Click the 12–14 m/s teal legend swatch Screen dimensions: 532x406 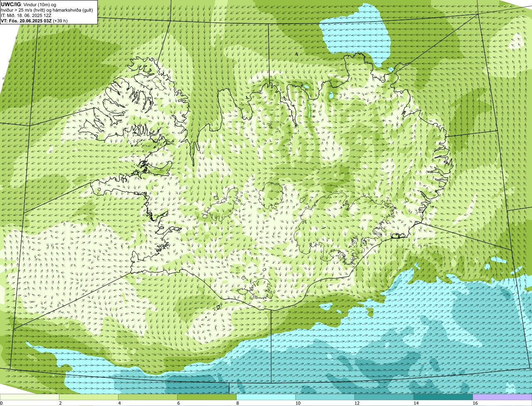coord(384,397)
